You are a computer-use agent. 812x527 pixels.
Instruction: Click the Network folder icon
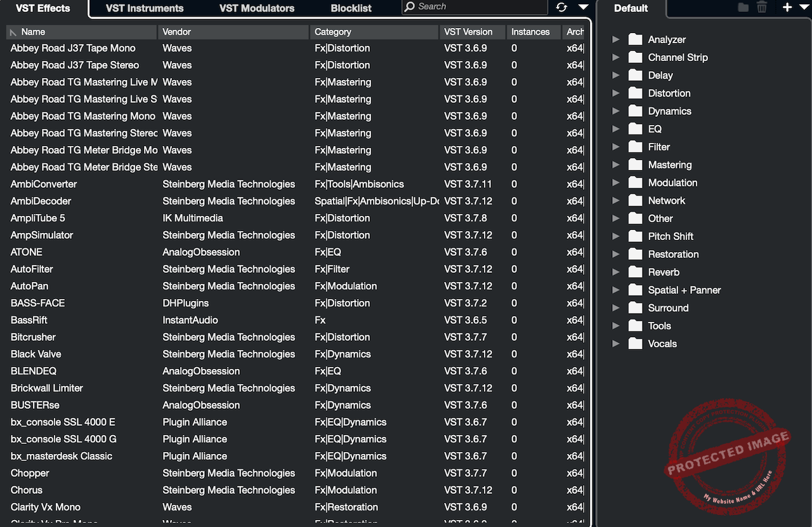click(636, 200)
